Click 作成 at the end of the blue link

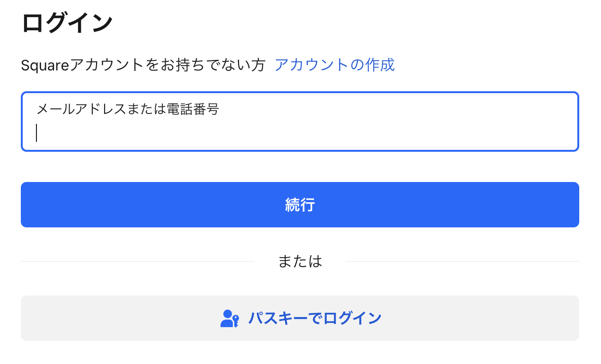click(380, 65)
